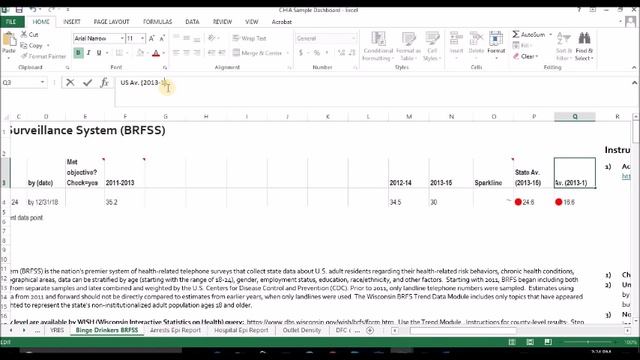640x360 pixels.
Task: Toggle Merge & Center
Action: click(258, 53)
